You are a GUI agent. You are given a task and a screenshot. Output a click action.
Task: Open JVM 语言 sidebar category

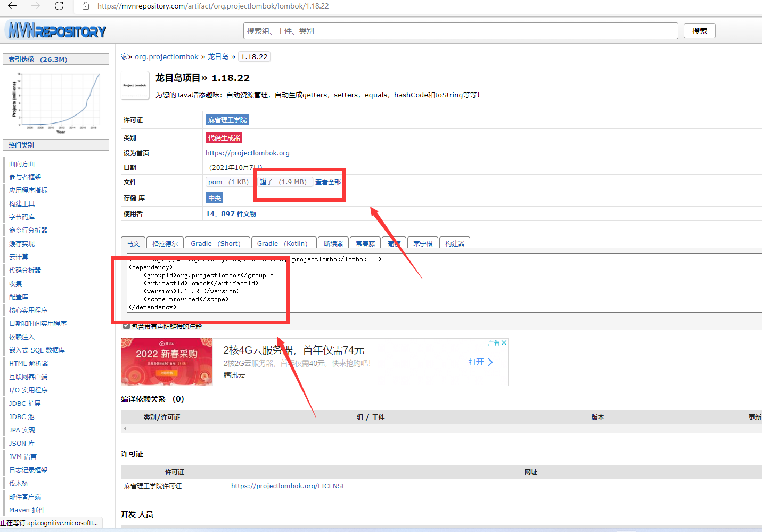click(x=23, y=456)
